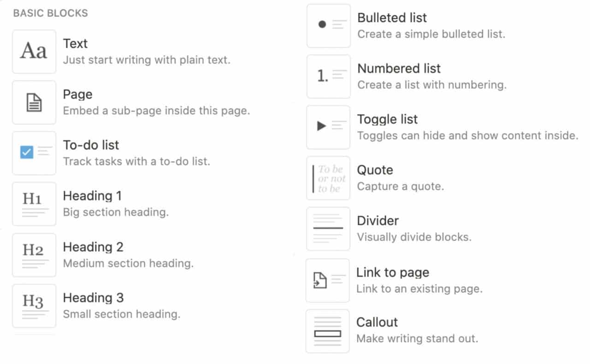Click the Page block icon
This screenshot has height=364, width=590.
click(x=34, y=102)
